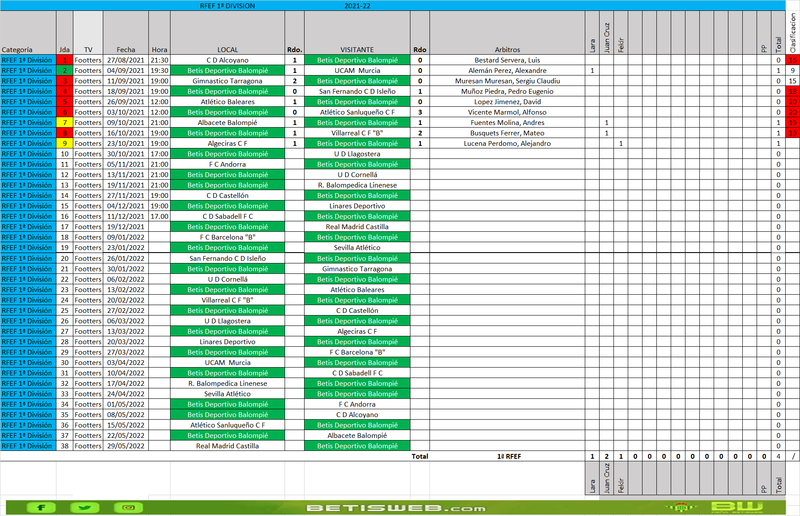The height and width of the screenshot is (516, 800).
Task: Click the 'Clasificacion' rotated column header
Action: 792,33
